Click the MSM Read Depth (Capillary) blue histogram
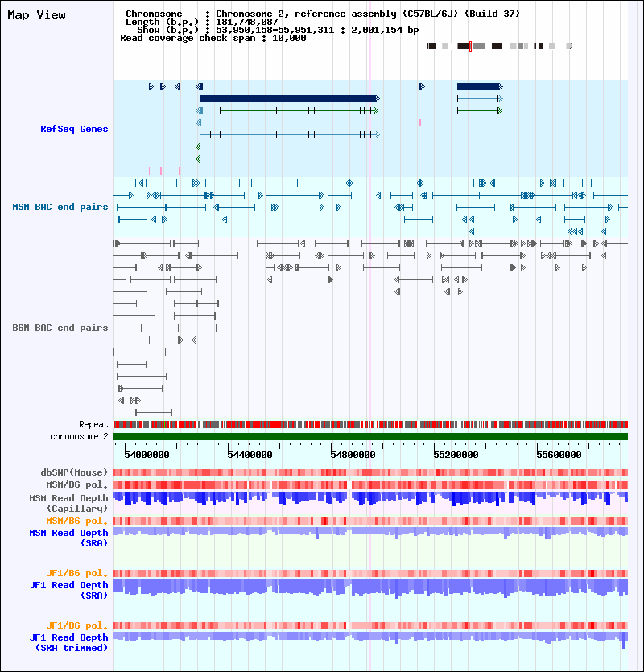Viewport: 644px width, 672px height. coord(370,498)
